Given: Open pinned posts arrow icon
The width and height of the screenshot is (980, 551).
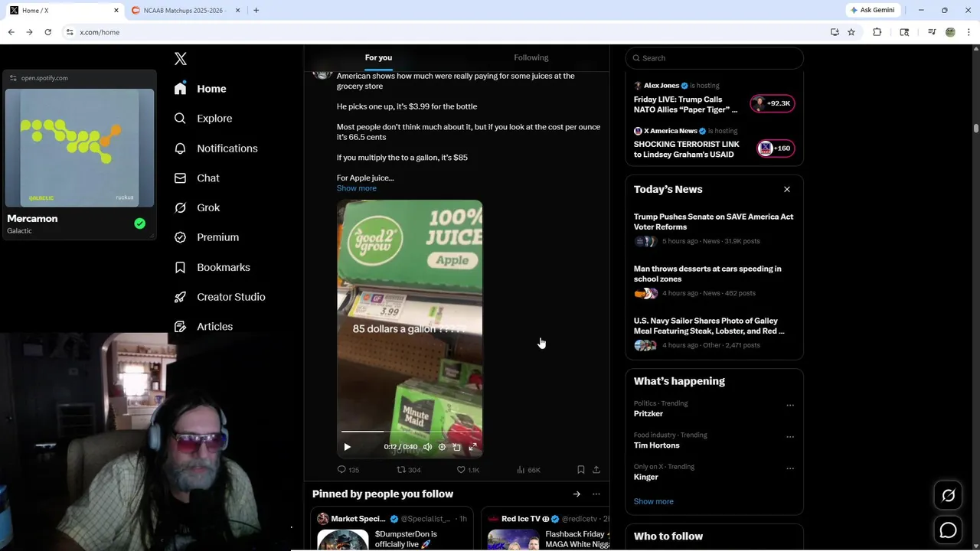Looking at the screenshot, I should pos(577,494).
